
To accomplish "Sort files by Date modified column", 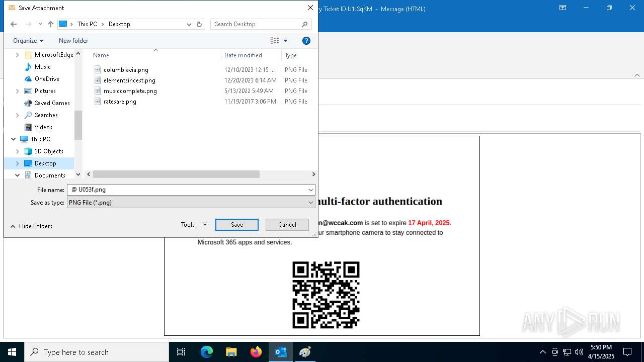I will (243, 55).
